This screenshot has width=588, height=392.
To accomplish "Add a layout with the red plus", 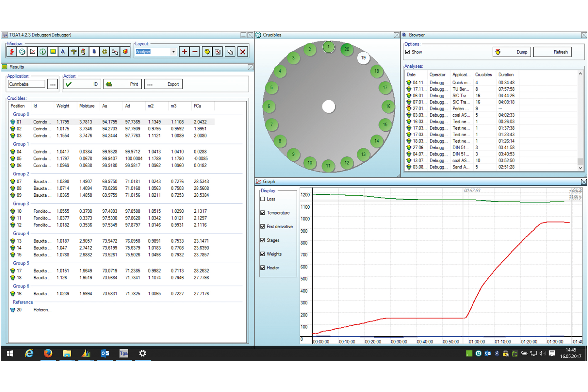I will [185, 52].
